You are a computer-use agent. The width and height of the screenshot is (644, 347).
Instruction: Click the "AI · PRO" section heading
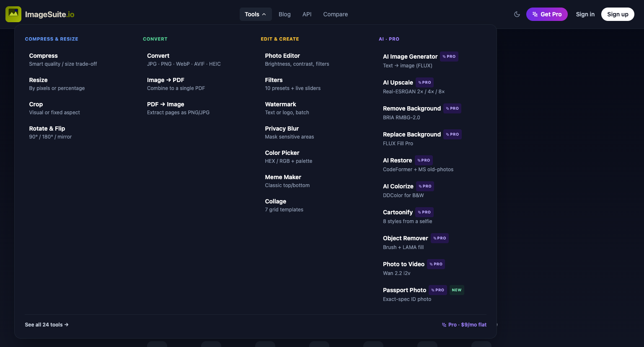389,39
